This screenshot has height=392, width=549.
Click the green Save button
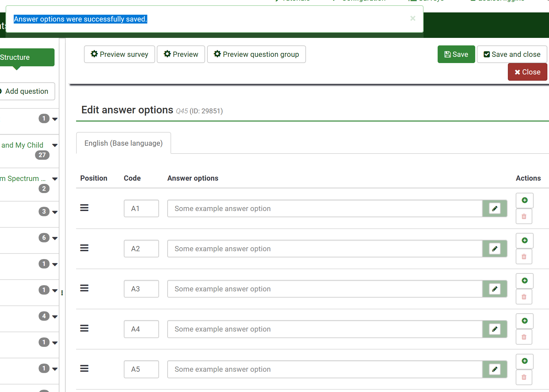click(456, 54)
